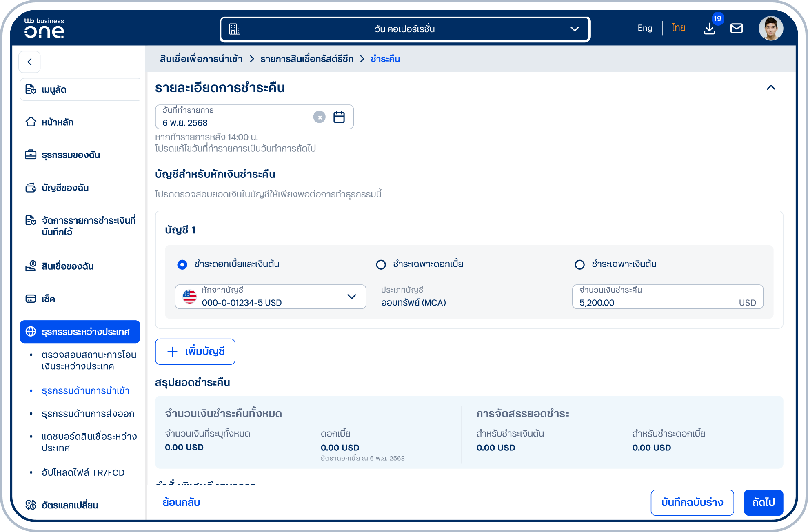808x532 pixels.
Task: Click wallet icon beside บัญชีของฉัน
Action: coord(31,188)
